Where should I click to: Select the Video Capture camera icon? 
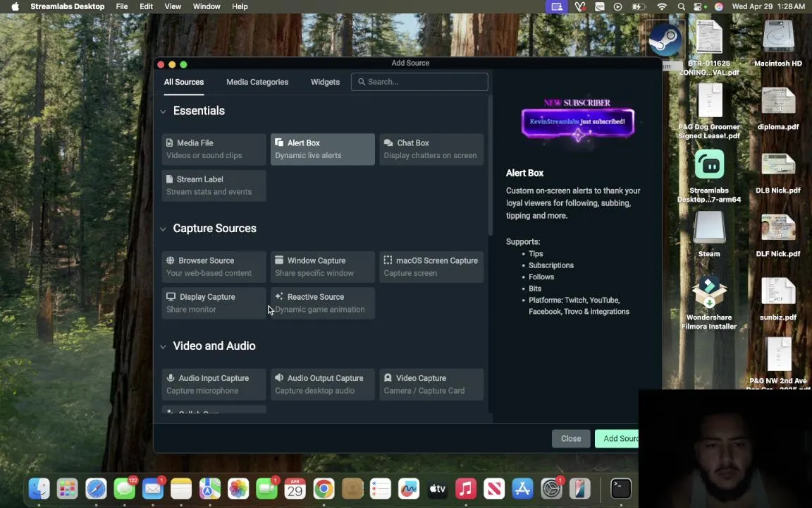(x=388, y=378)
